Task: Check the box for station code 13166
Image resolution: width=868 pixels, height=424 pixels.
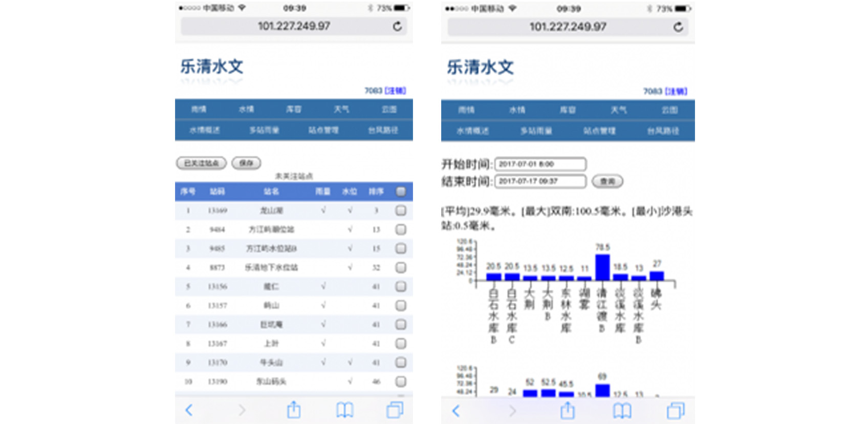Action: pyautogui.click(x=401, y=324)
